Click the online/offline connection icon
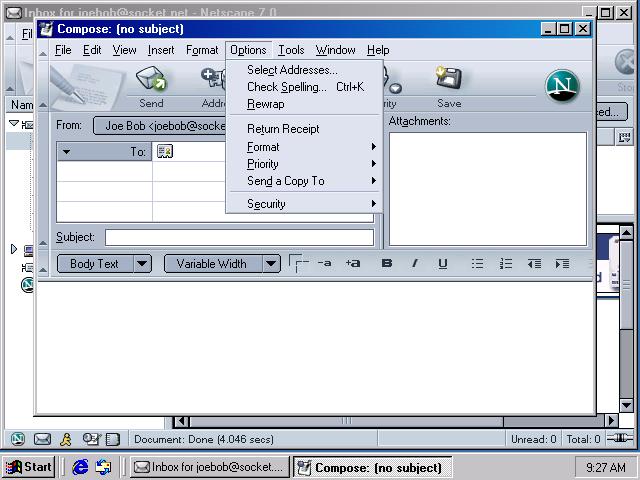The height and width of the screenshot is (480, 640). point(620,438)
